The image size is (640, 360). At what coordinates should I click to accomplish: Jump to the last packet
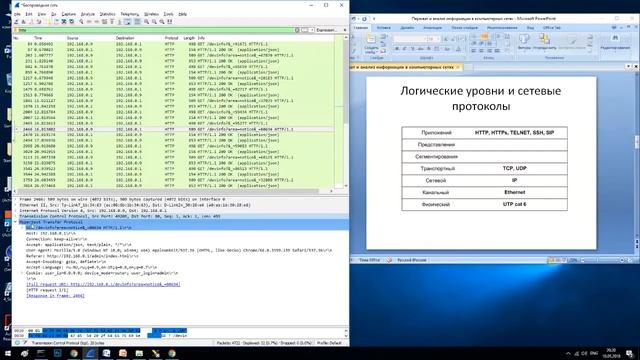(119, 22)
